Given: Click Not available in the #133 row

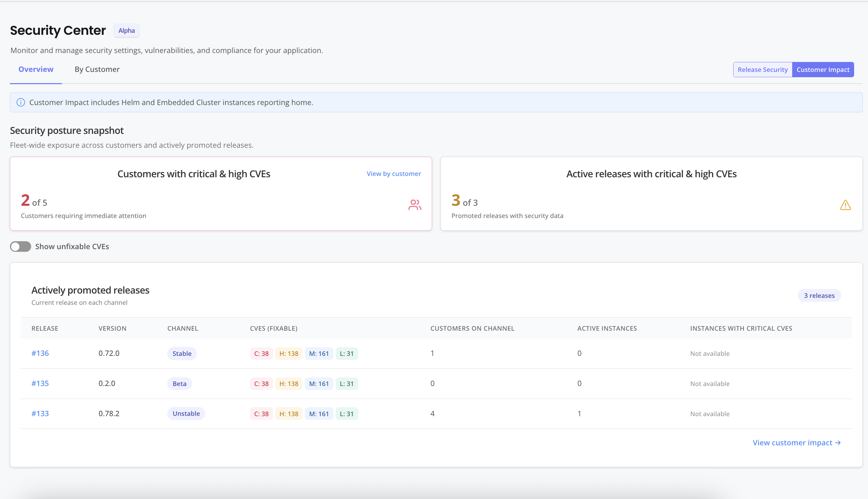Looking at the screenshot, I should click(710, 414).
